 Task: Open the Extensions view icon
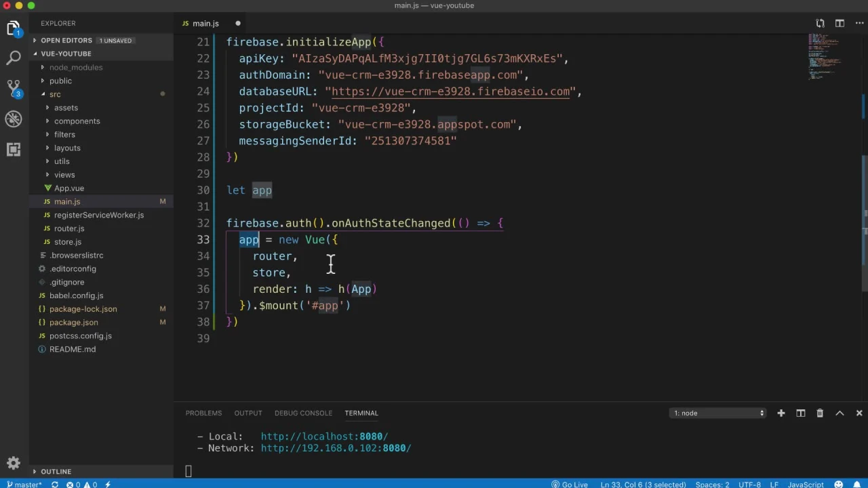[14, 150]
